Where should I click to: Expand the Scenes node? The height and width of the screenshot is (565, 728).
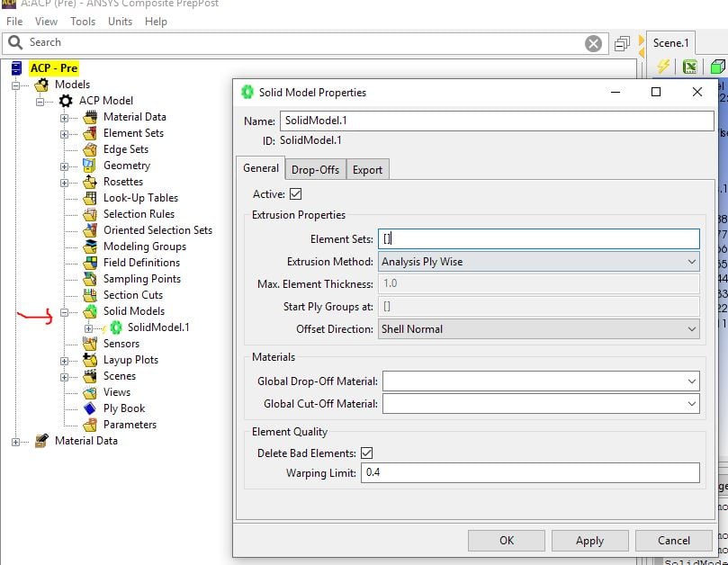click(64, 378)
